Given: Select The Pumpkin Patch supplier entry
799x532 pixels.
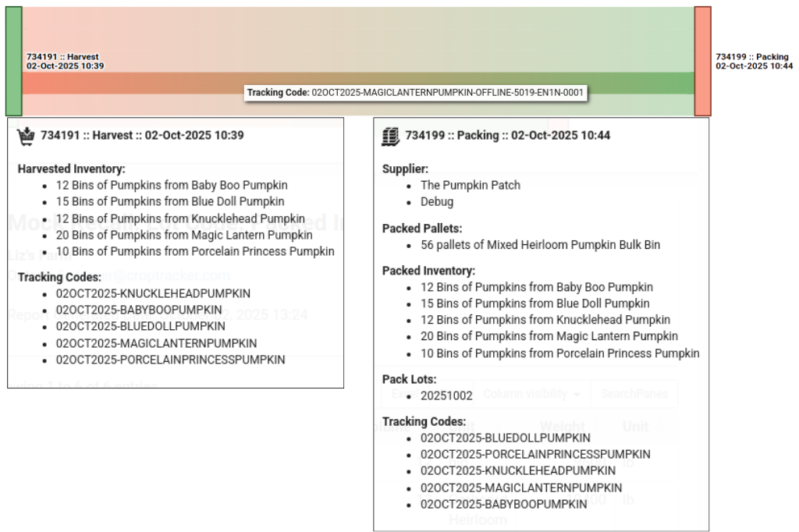Looking at the screenshot, I should 470,186.
